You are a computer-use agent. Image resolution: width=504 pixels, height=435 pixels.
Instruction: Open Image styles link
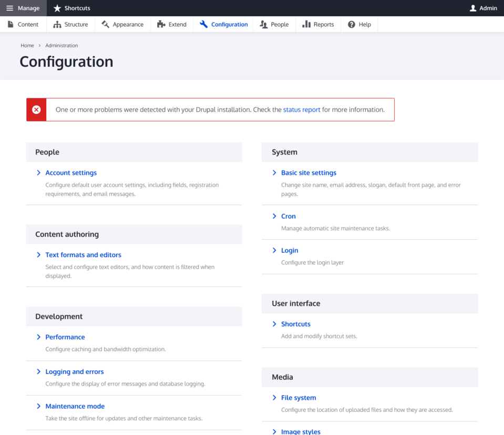coord(301,431)
